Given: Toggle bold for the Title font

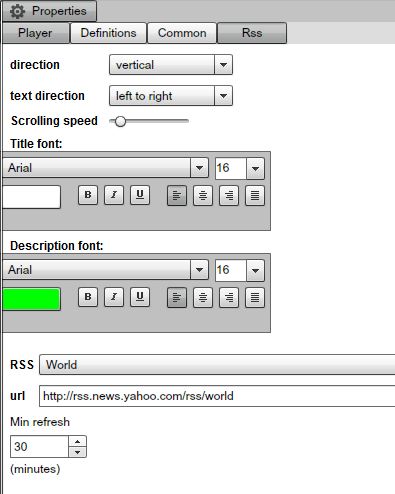Looking at the screenshot, I should tap(88, 195).
